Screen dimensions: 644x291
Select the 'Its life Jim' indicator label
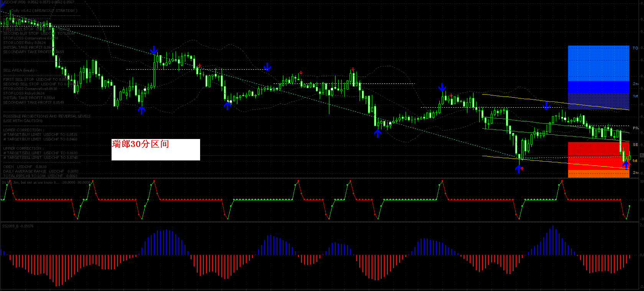[46, 183]
